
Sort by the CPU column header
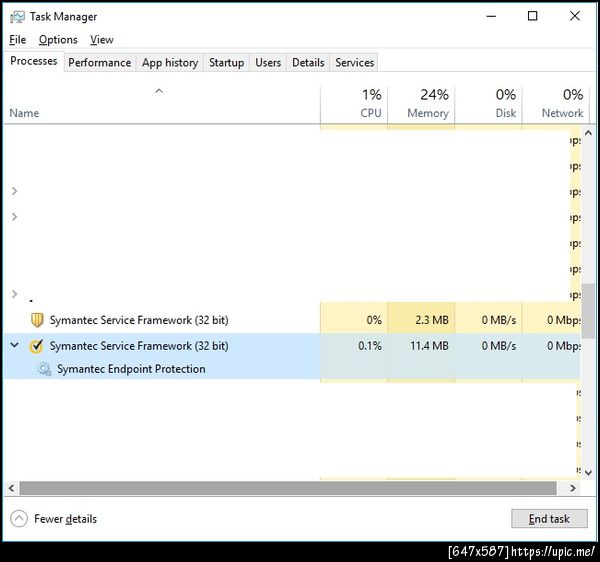[x=354, y=103]
